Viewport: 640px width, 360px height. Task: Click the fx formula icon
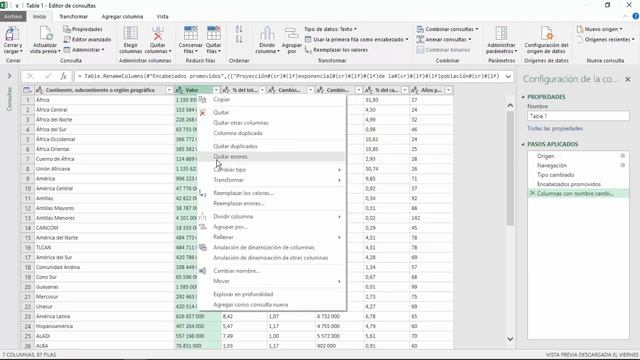click(64, 76)
